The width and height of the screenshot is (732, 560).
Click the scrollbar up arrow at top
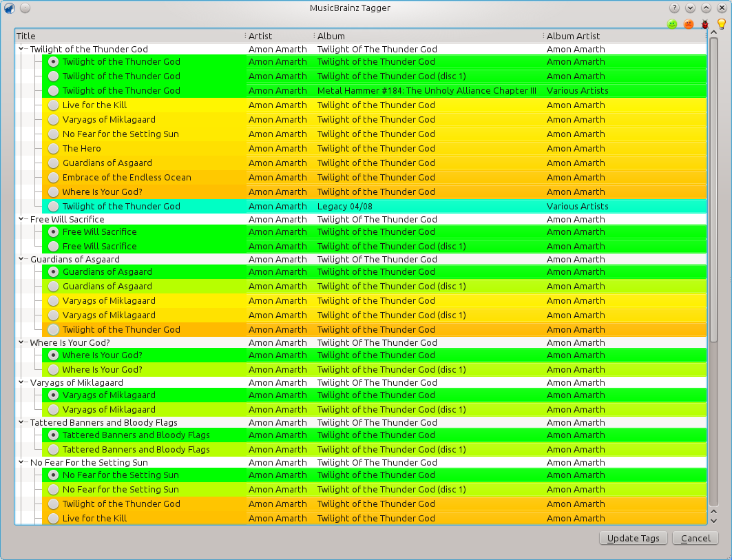click(713, 32)
